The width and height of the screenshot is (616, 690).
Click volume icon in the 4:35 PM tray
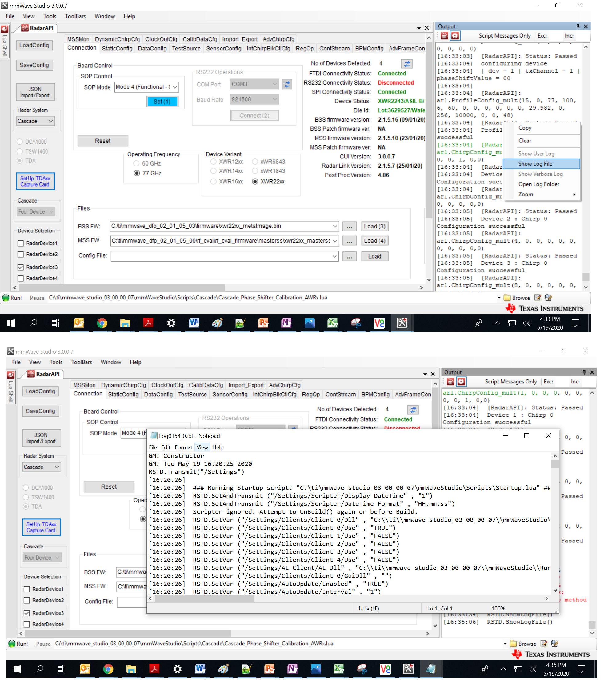point(533,669)
